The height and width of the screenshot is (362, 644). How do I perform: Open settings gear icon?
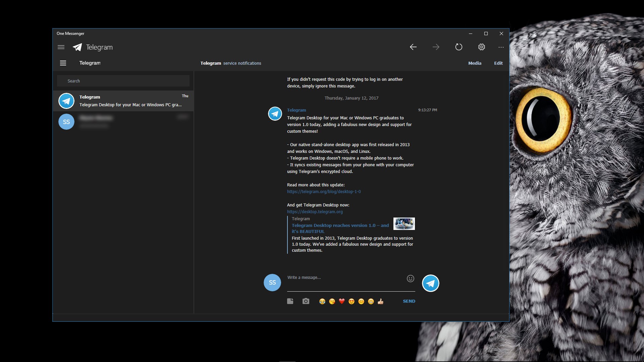(482, 47)
